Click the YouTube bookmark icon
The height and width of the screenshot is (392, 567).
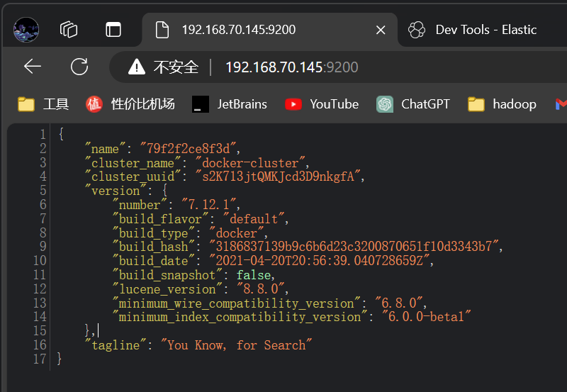293,104
